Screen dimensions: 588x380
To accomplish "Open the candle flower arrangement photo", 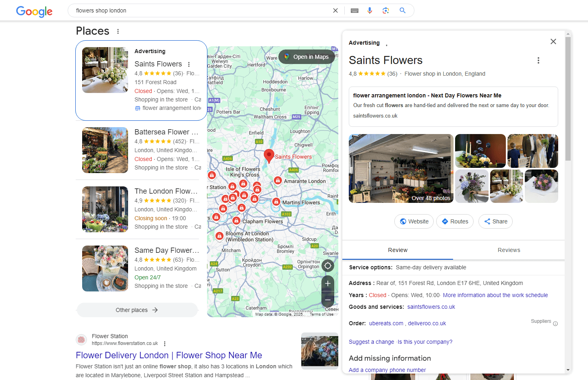I will [480, 151].
